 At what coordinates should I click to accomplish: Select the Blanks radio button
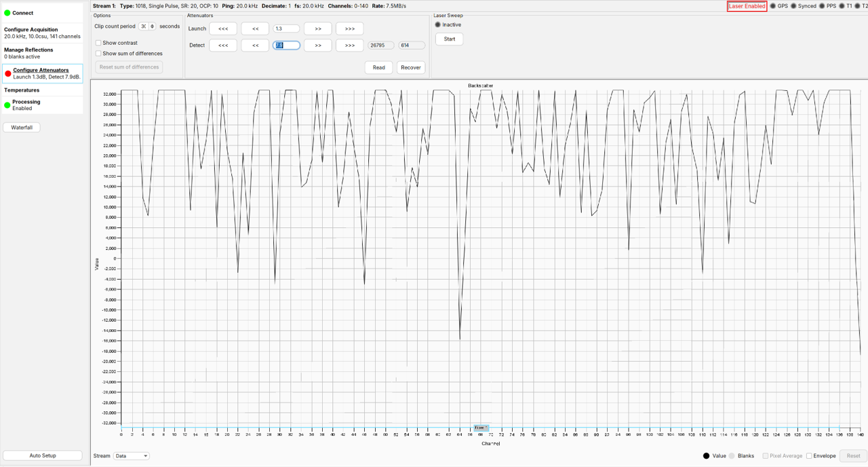pyautogui.click(x=731, y=455)
